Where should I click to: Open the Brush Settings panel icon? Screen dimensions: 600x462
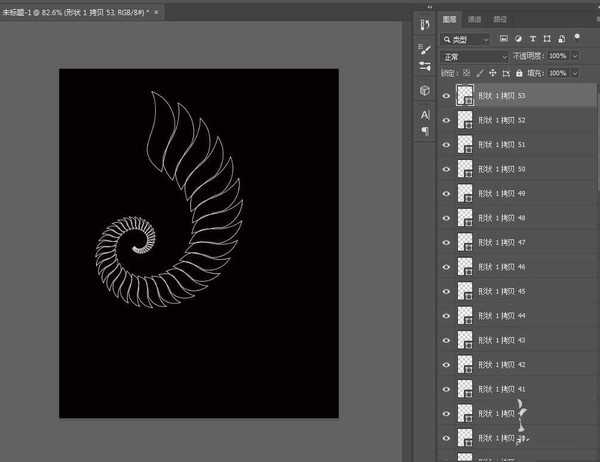click(x=425, y=66)
